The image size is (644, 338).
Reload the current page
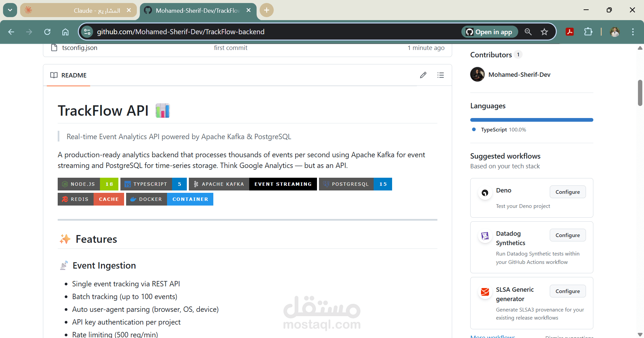tap(47, 32)
